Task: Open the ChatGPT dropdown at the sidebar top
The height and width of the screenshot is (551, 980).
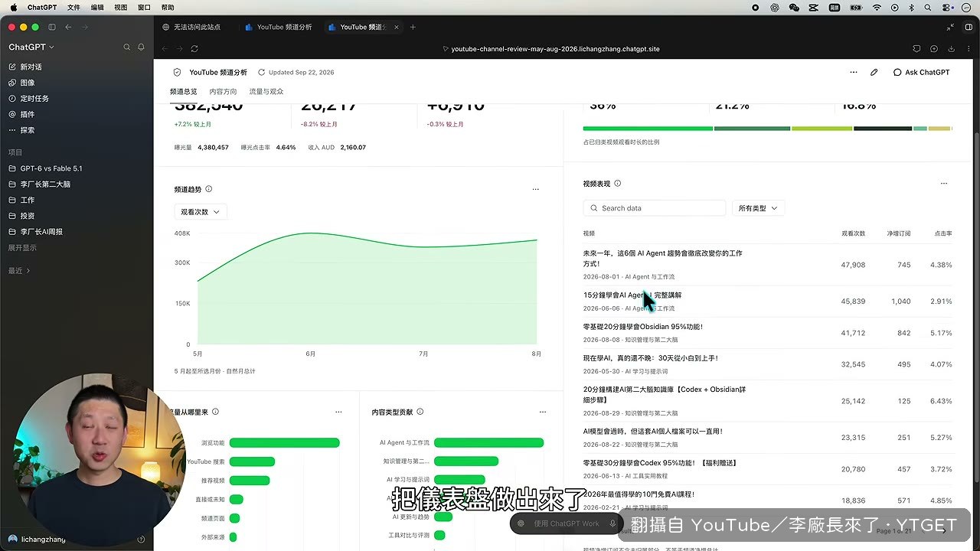Action: click(x=31, y=47)
